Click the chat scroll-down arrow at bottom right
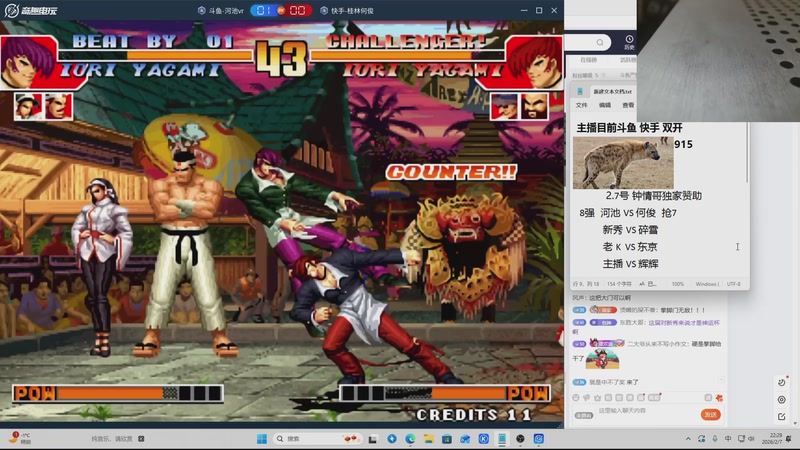The height and width of the screenshot is (450, 800). tap(793, 423)
